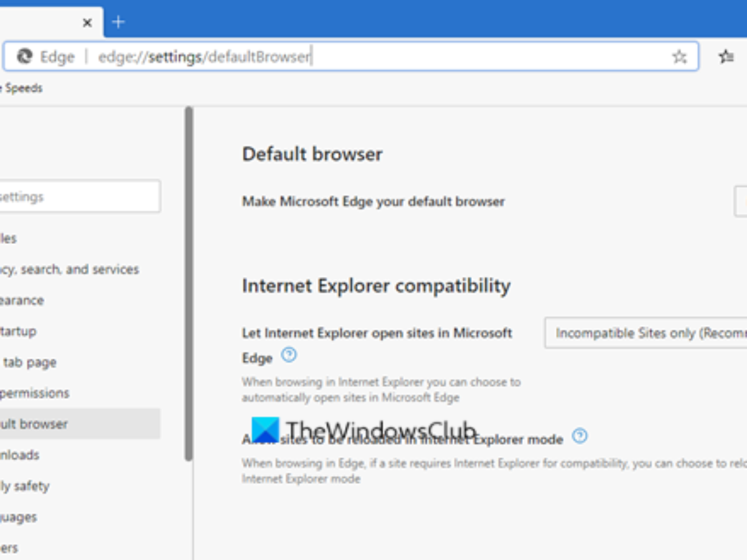Click the Speeds bookmark in favorites bar
The image size is (747, 560).
21,88
